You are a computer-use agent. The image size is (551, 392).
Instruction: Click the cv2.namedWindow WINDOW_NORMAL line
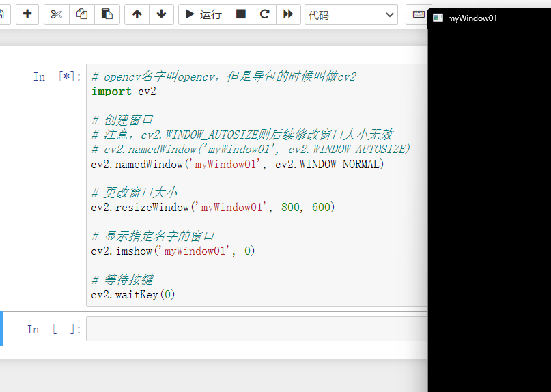click(x=238, y=164)
